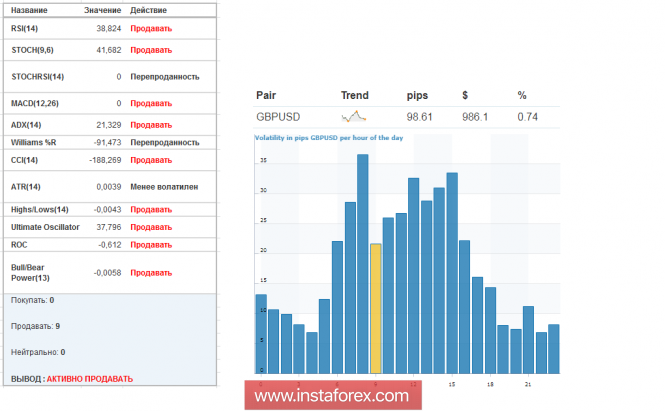Click the Trend column header
This screenshot has width=665, height=411.
pos(355,96)
